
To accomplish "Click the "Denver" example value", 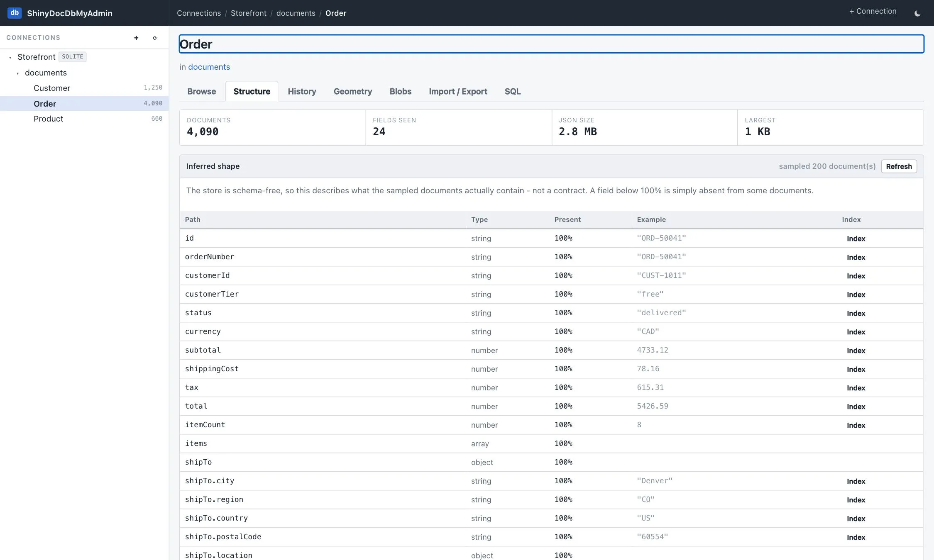I will click(655, 481).
